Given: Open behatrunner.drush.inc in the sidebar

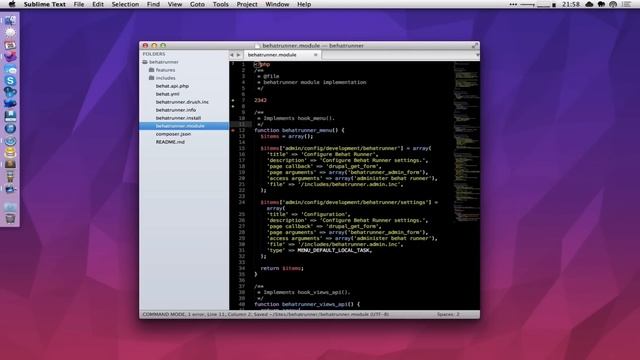Looking at the screenshot, I should (x=182, y=102).
